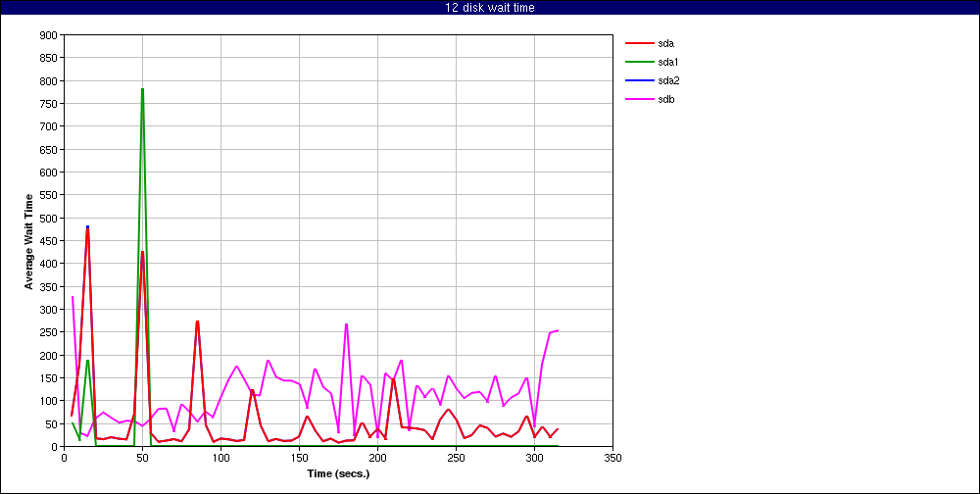Click the 100 tick label on the time axis

(220, 458)
